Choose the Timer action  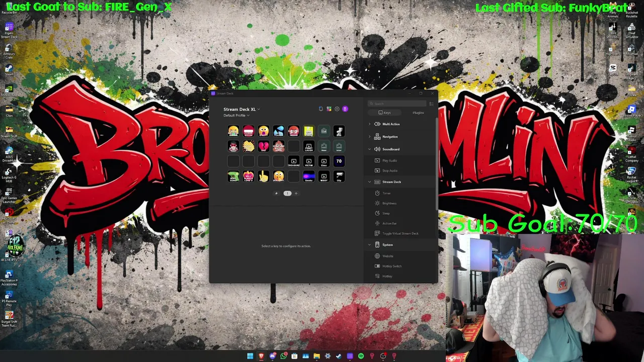click(386, 193)
